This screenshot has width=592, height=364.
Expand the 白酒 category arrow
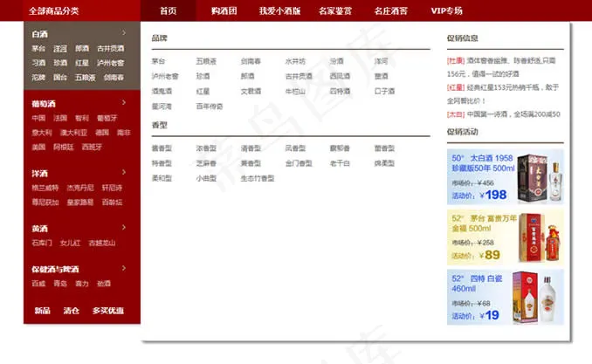coord(123,34)
